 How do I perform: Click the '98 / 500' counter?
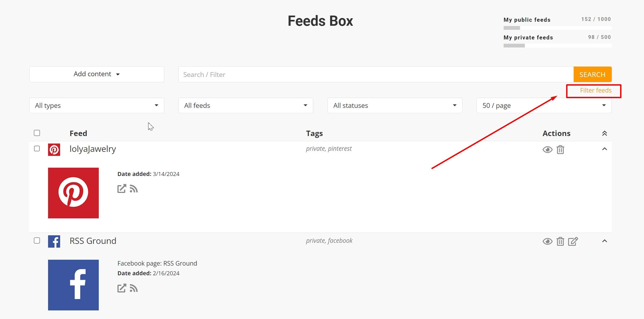(599, 37)
